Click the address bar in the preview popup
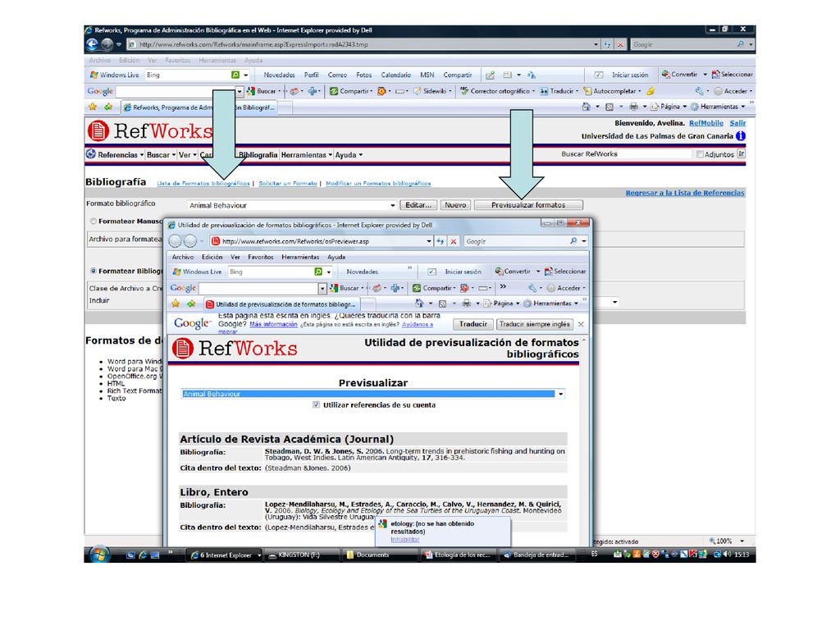Screen dimensions: 840x630 point(321,241)
